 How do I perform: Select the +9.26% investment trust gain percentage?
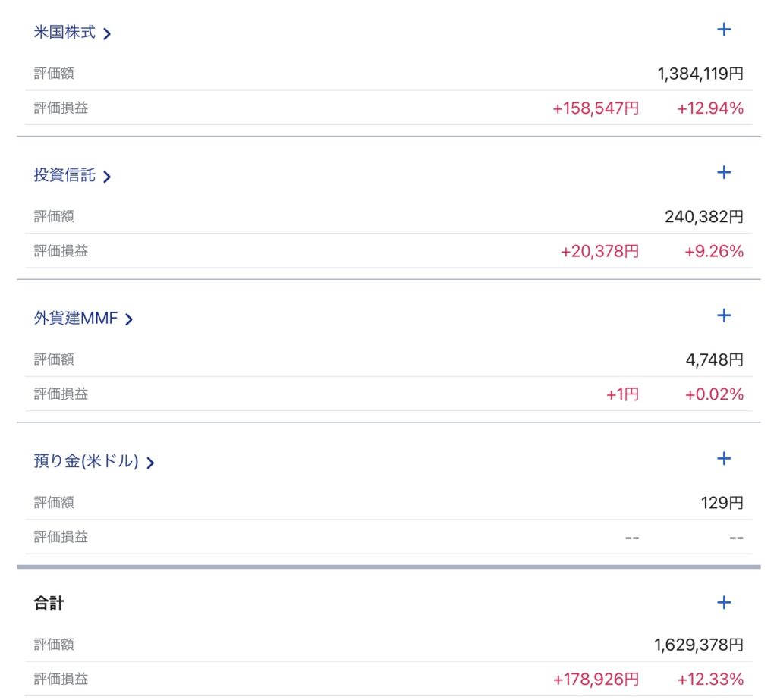click(714, 252)
